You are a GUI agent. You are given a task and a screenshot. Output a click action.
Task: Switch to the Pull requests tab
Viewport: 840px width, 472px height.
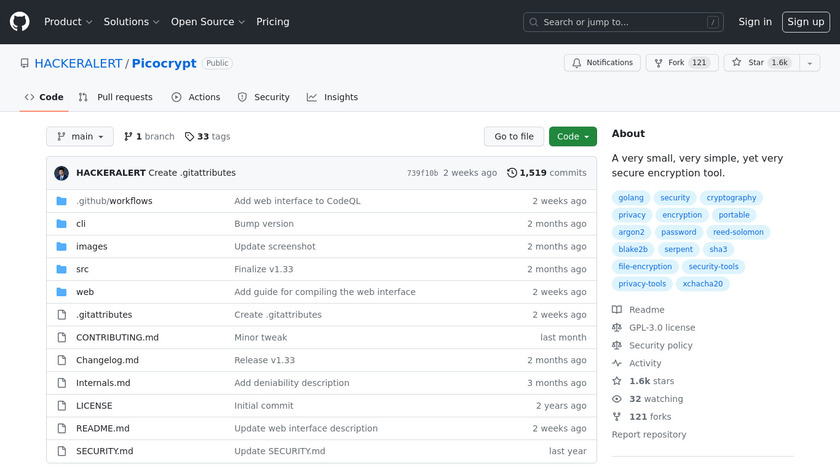coord(116,97)
